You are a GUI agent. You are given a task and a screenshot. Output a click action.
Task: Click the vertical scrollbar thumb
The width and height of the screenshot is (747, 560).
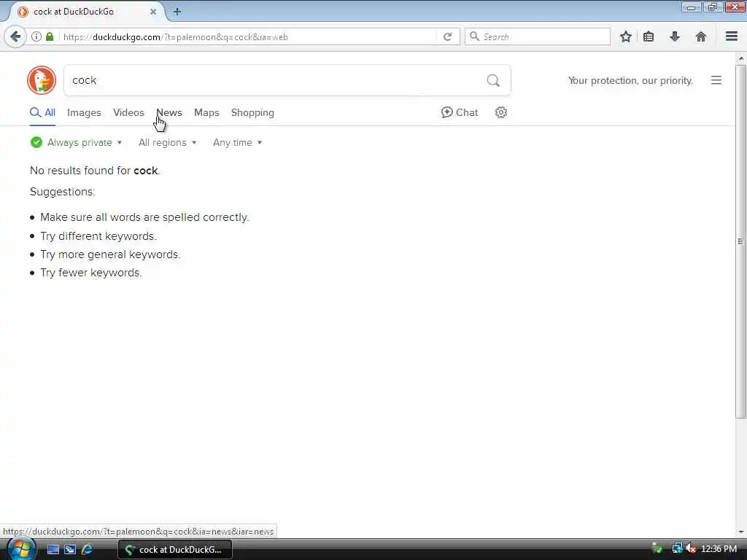coord(740,241)
